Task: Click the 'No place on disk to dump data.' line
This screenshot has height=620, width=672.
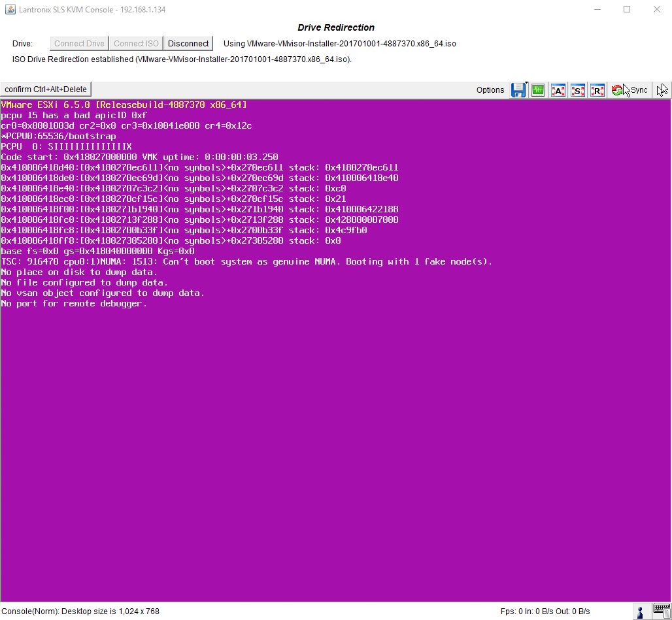Action: click(79, 272)
